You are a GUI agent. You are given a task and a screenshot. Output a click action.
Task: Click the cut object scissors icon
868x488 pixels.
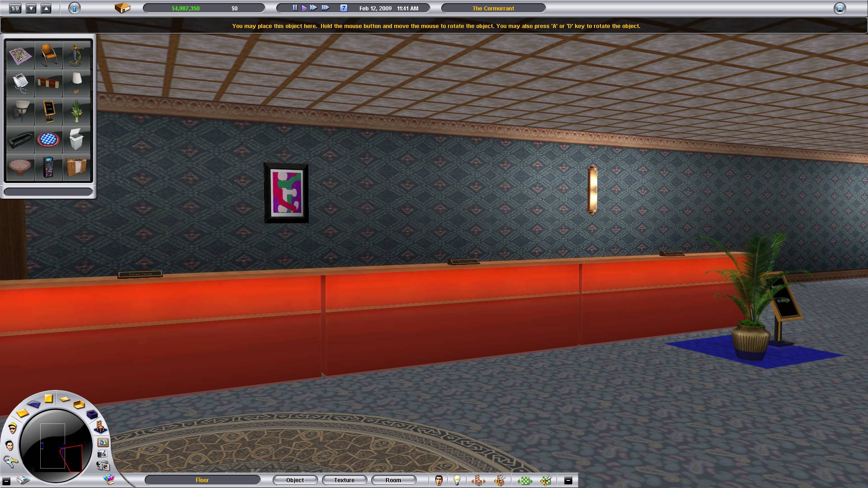coord(499,480)
